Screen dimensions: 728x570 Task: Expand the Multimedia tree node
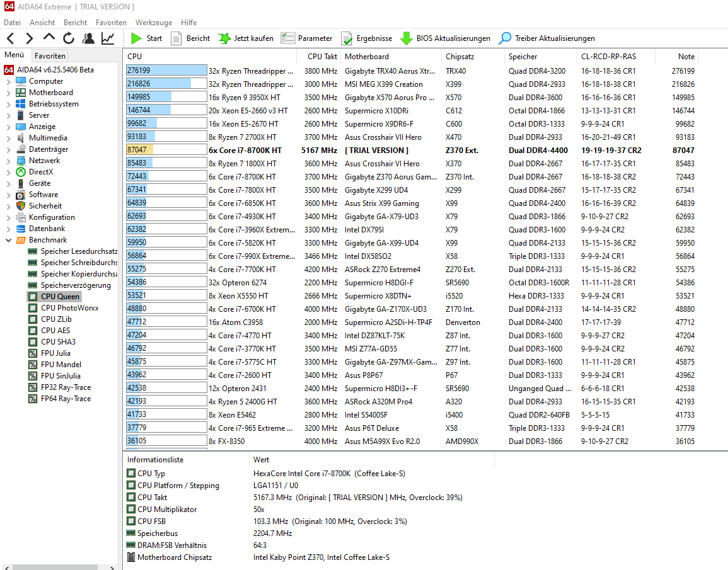[x=8, y=138]
